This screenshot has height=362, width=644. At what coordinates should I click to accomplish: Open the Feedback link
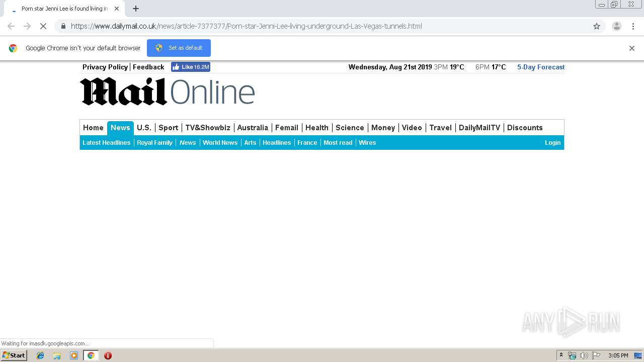click(148, 67)
